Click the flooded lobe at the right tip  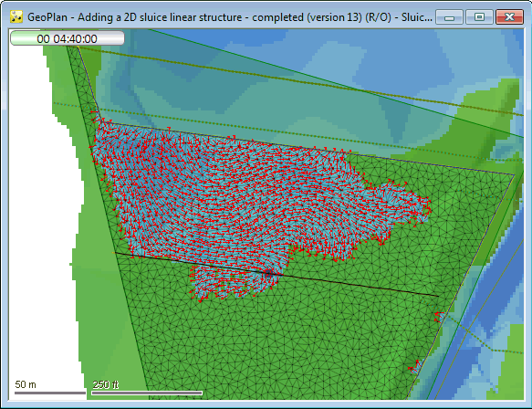[403, 204]
